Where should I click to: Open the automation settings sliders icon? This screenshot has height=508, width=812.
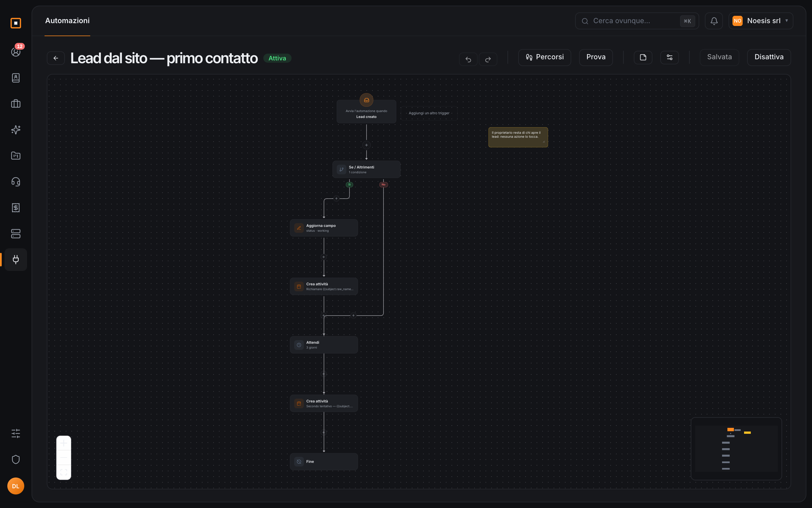click(x=669, y=58)
